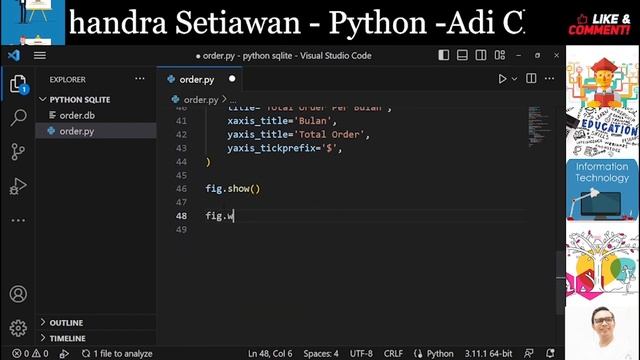Place cursor on the fig.show() line
640x360 pixels.
coord(233,189)
